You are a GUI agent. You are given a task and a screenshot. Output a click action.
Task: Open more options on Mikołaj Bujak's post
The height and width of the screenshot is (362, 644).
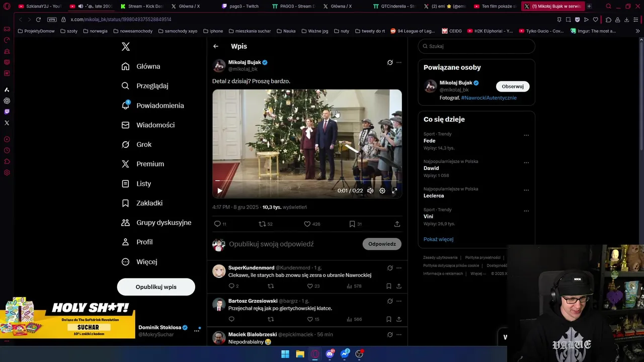(399, 62)
